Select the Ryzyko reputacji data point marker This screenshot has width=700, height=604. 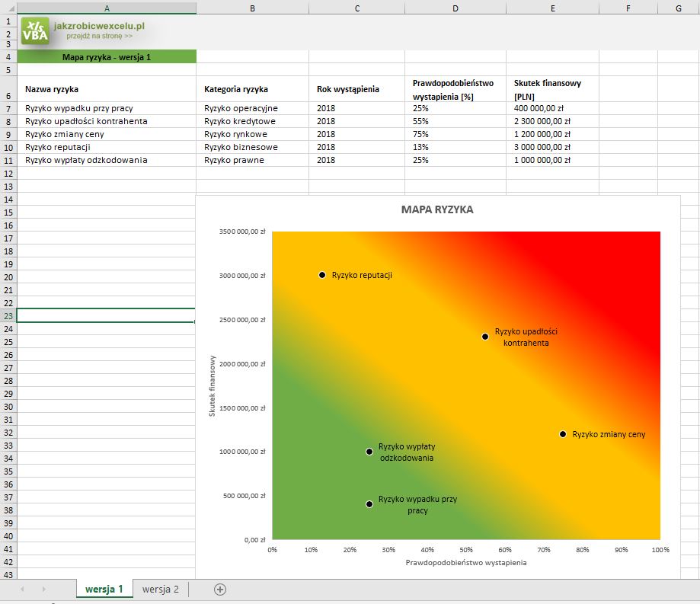point(322,275)
